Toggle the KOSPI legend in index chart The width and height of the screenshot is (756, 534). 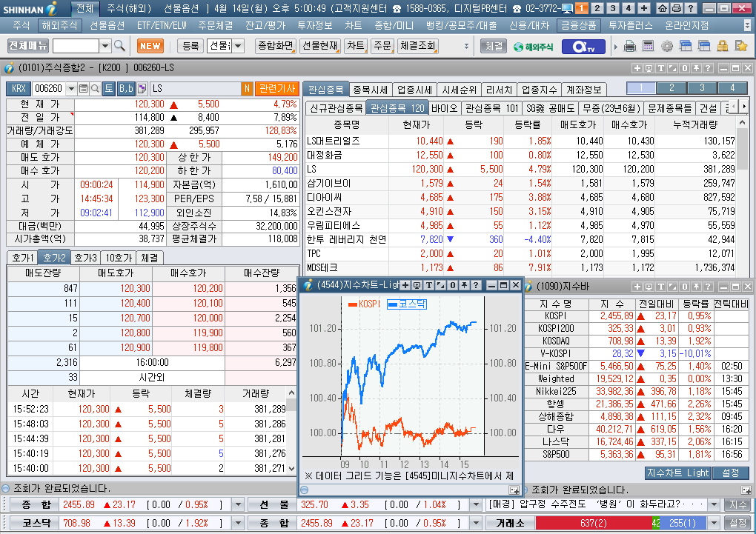pyautogui.click(x=363, y=304)
